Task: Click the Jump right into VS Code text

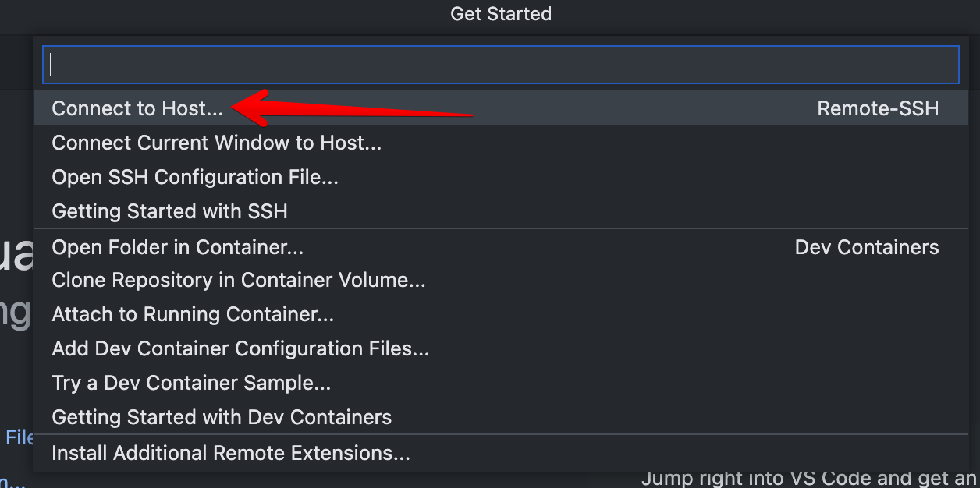Action: tap(808, 479)
